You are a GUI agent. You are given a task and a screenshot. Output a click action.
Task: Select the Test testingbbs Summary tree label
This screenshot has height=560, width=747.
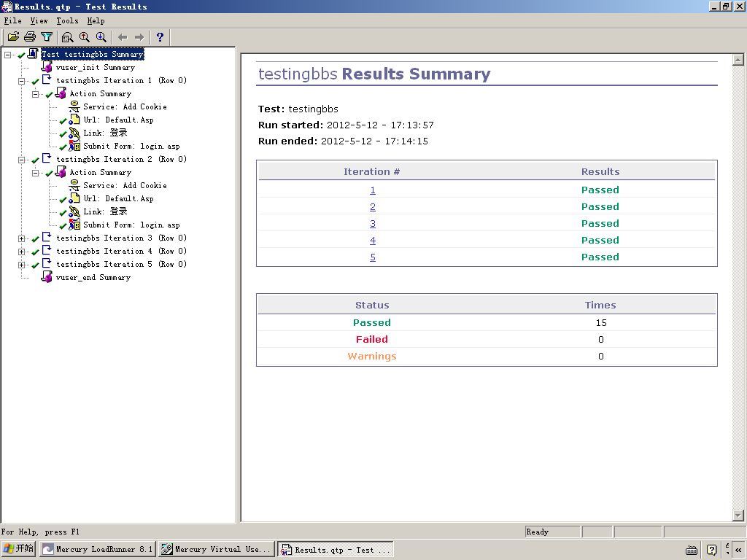[93, 54]
